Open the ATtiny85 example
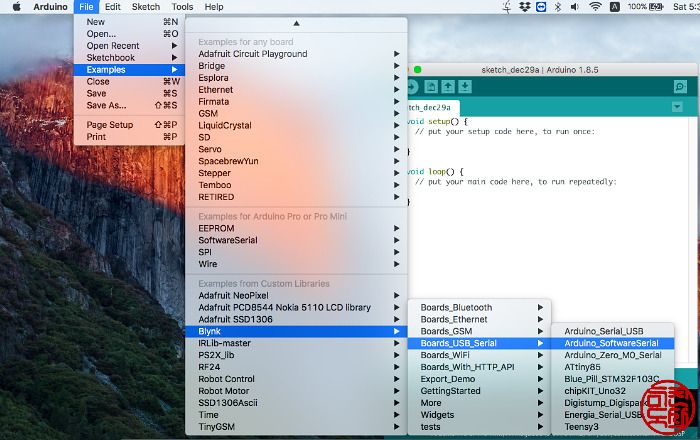Screen dimensions: 700x440 point(613,367)
